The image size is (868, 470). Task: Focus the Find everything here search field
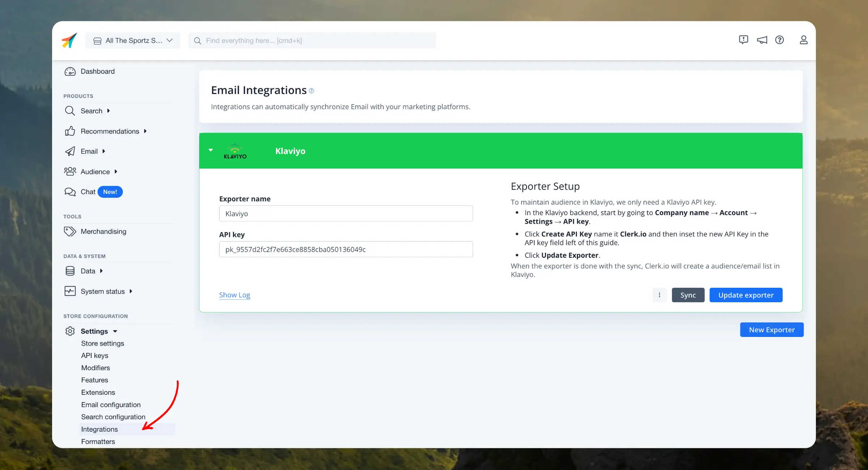(312, 40)
